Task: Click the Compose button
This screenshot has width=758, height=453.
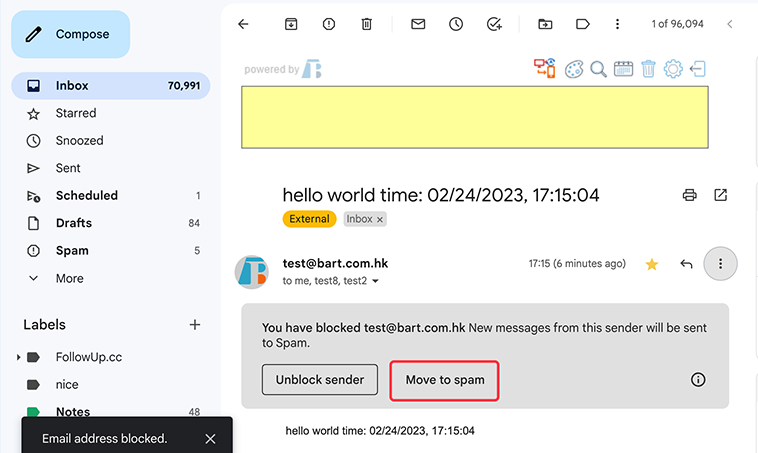Action: (71, 34)
